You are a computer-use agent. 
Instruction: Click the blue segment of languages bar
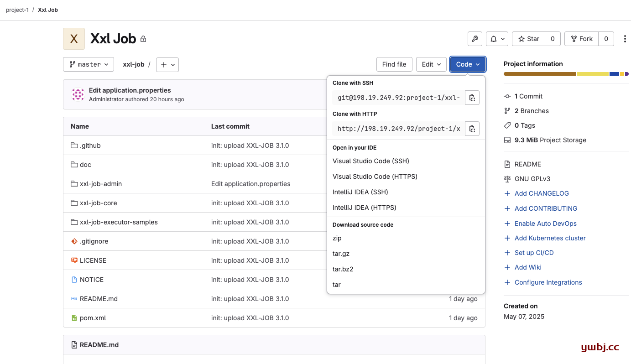pos(614,74)
